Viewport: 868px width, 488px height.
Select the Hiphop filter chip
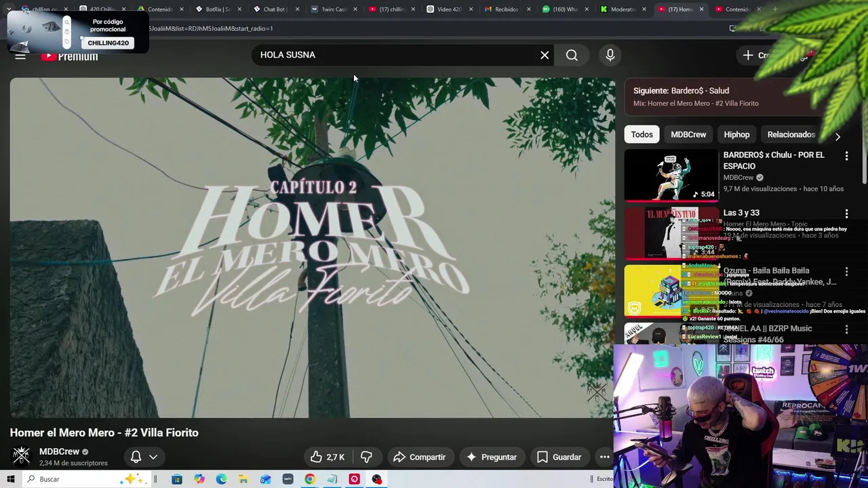pyautogui.click(x=736, y=134)
